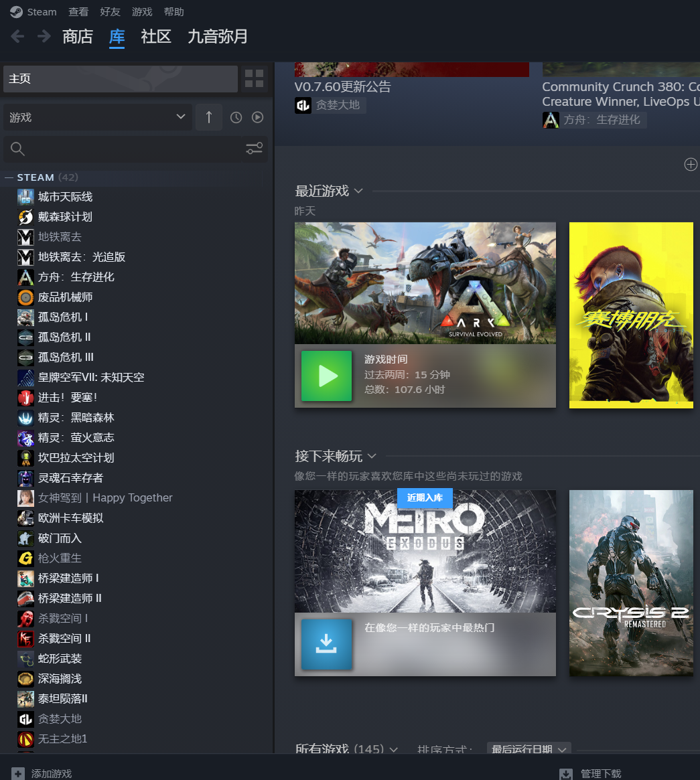Switch to the 社区 tab
This screenshot has width=700, height=780.
156,36
